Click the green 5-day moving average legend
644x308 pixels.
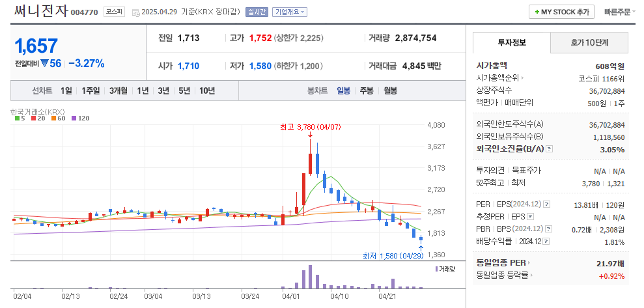20,119
